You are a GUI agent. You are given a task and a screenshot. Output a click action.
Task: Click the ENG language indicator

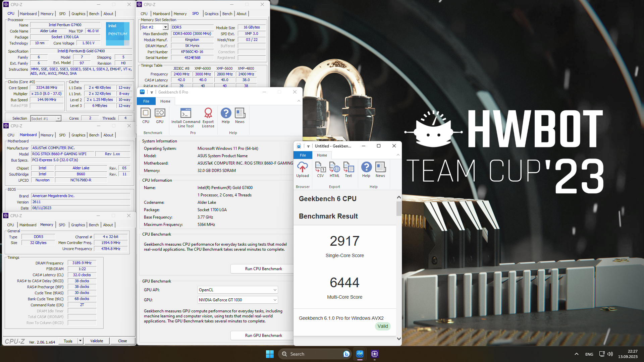pyautogui.click(x=589, y=354)
